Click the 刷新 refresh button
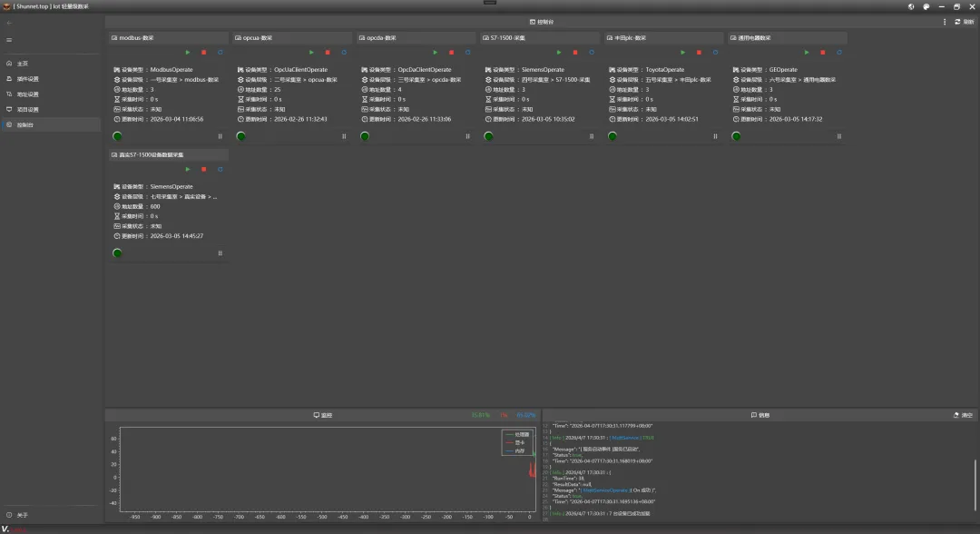Screen dimensions: 980x534 click(964, 22)
